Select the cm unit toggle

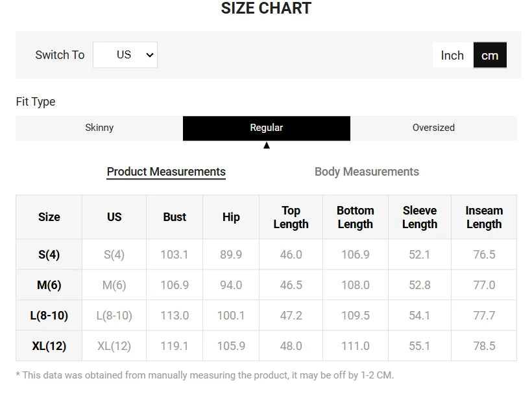tap(490, 55)
